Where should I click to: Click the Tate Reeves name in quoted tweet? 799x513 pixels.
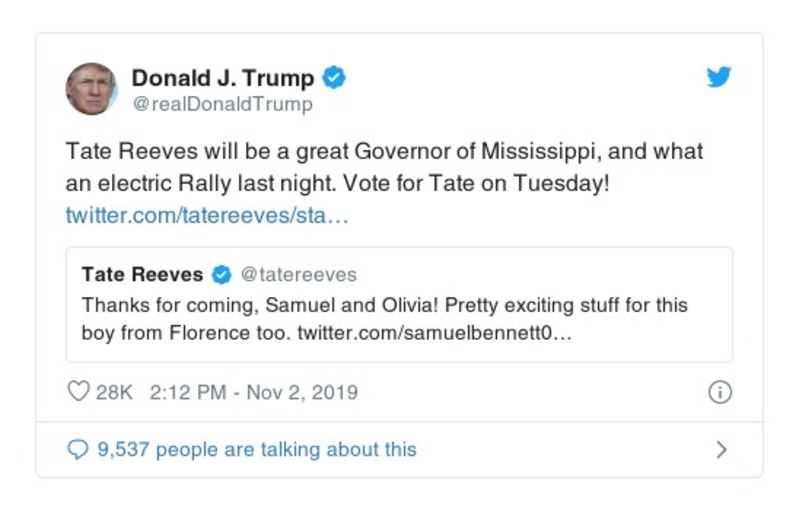pos(142,275)
